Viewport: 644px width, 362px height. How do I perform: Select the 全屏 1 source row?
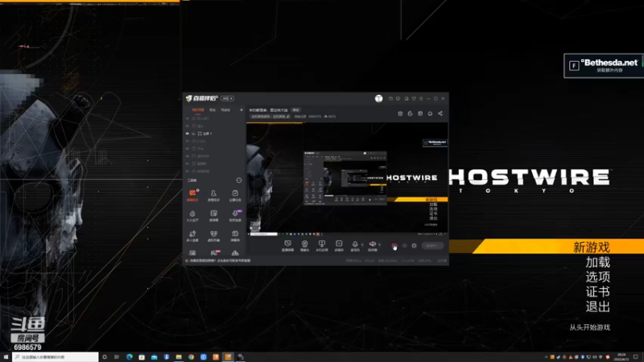point(213,134)
